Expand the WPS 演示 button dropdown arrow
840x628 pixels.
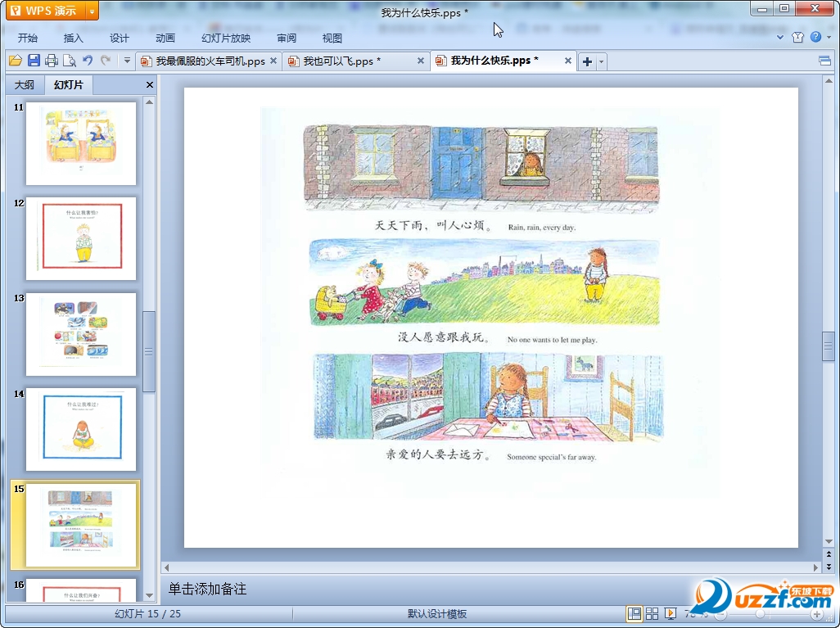(93, 11)
